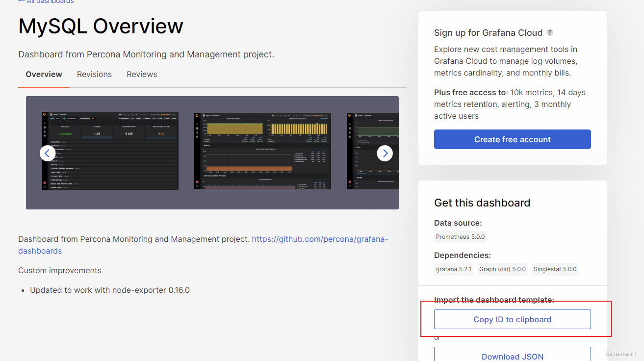Click the grafana 5.2.1 dependency tag

pos(454,269)
